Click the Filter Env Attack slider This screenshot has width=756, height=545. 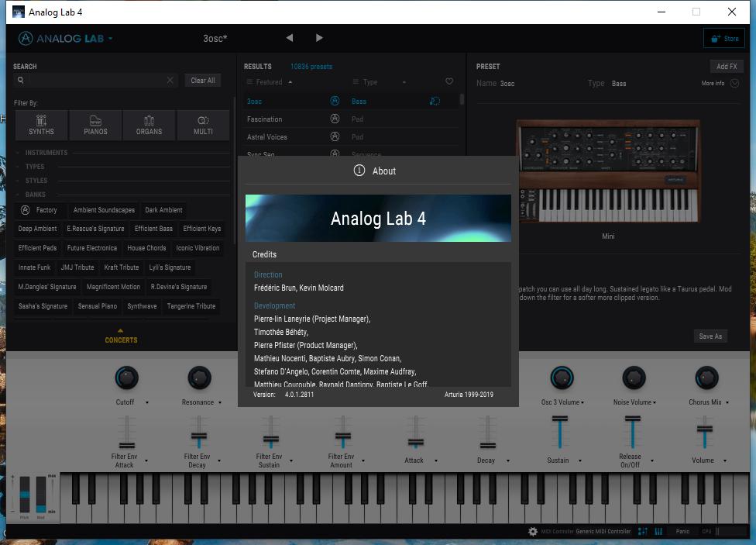(x=127, y=432)
